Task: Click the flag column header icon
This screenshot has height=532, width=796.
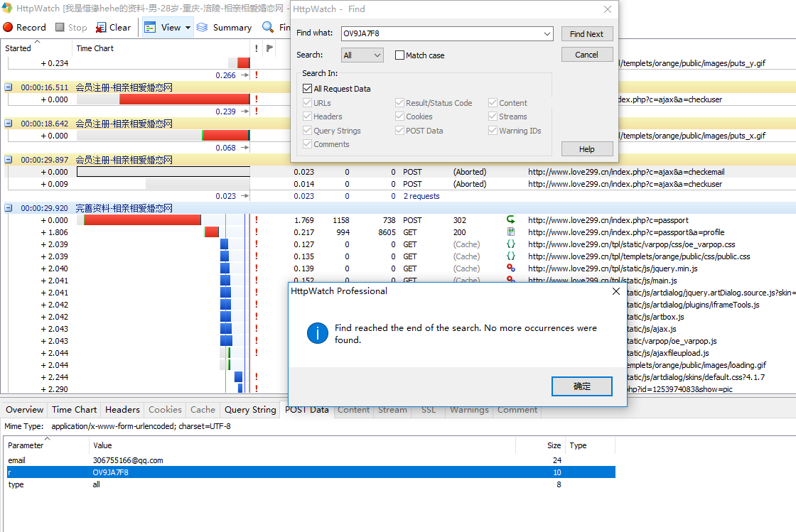Action: pyautogui.click(x=269, y=48)
